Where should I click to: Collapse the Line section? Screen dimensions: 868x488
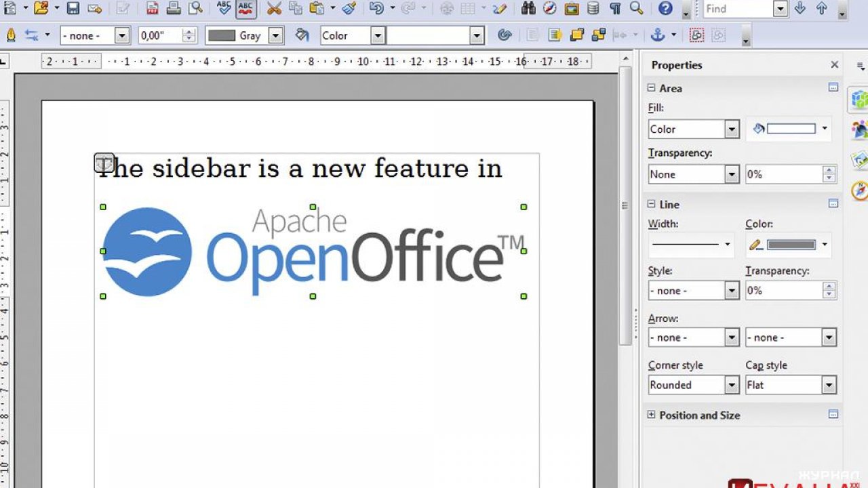coord(651,204)
